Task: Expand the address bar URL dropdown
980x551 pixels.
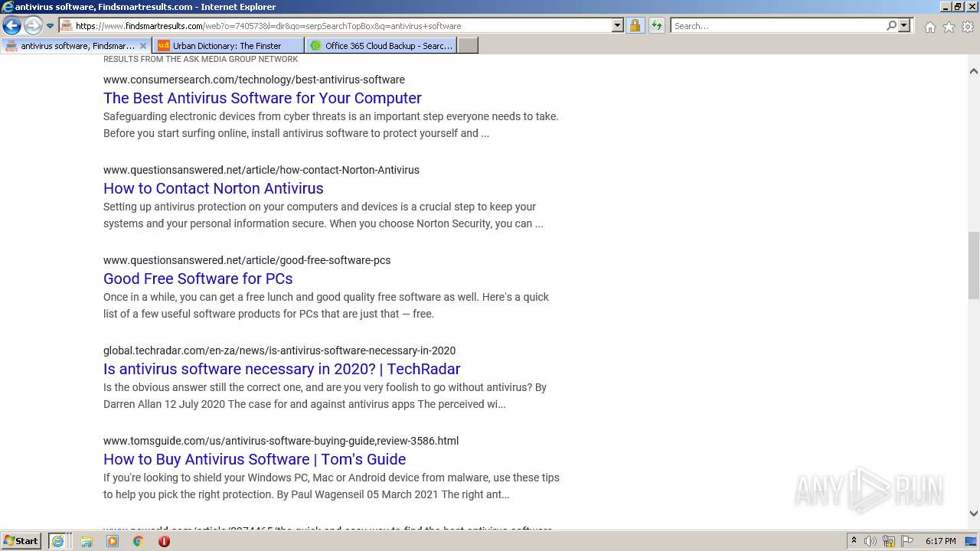Action: point(618,25)
